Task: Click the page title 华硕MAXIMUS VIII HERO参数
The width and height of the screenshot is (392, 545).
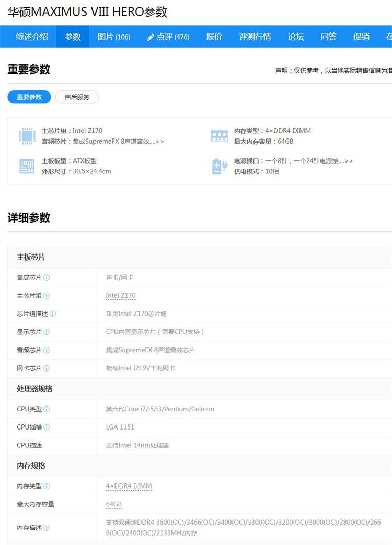Action: click(x=88, y=12)
